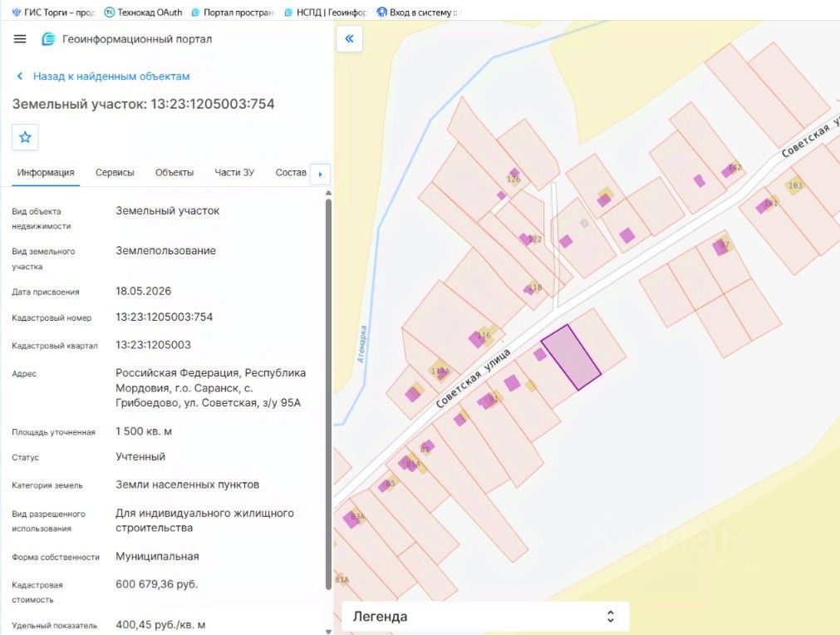Switch to the Объекты tab
This screenshot has height=635, width=840.
point(174,173)
